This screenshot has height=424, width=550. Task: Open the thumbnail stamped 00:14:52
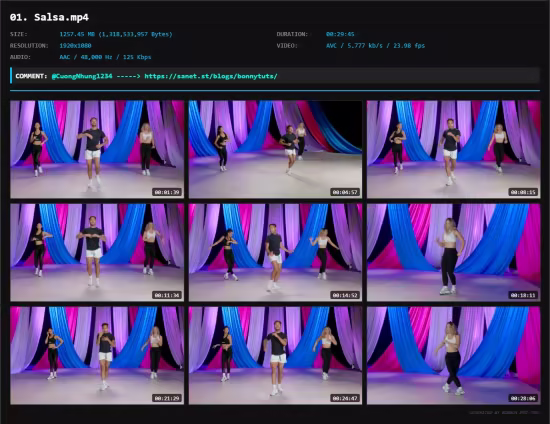(x=275, y=253)
